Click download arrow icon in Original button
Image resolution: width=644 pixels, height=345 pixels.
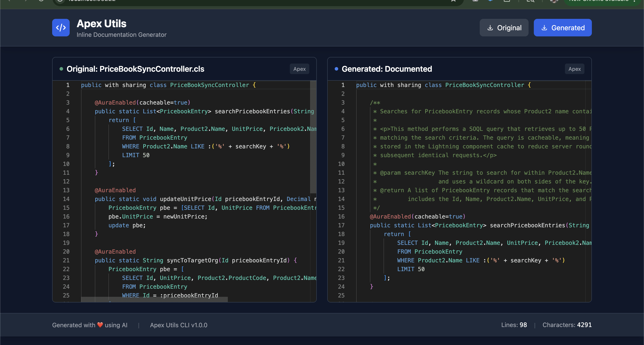coord(490,28)
